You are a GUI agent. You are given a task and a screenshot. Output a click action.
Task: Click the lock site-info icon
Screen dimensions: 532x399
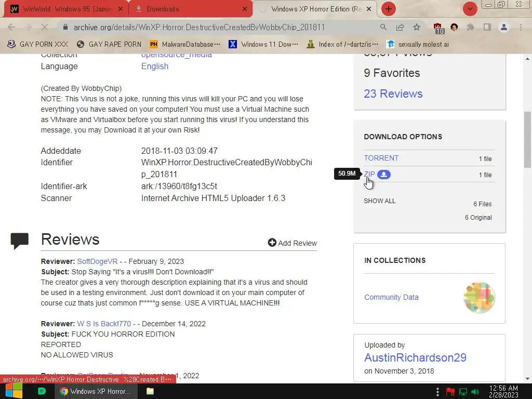pos(65,27)
